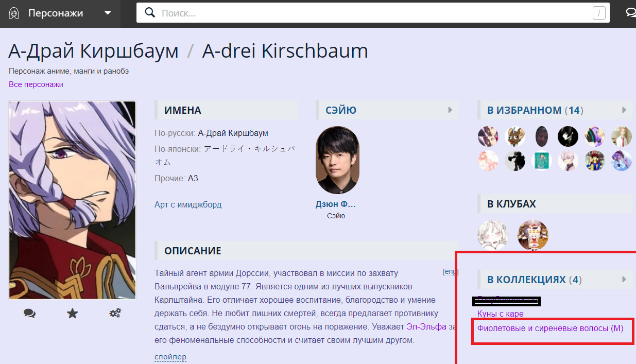Viewport: 636px width, 364px height.
Task: Add character to favorites with star icon
Action: point(72,313)
